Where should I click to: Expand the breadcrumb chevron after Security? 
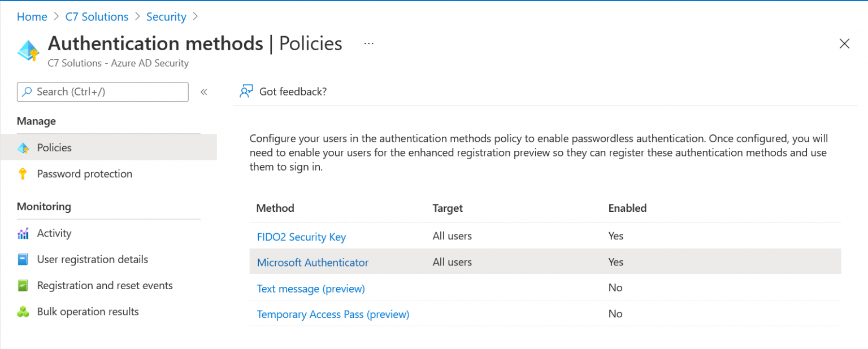(195, 17)
